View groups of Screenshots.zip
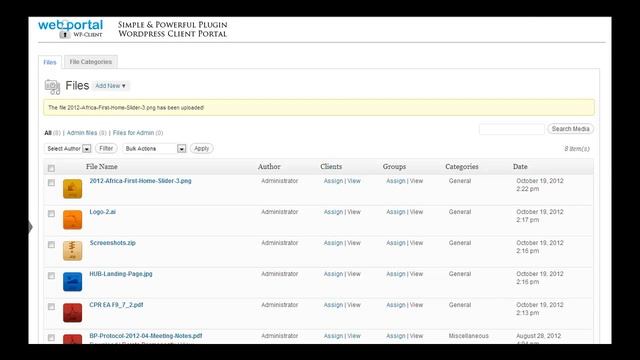Viewport: 640px width, 360px height. (x=416, y=243)
